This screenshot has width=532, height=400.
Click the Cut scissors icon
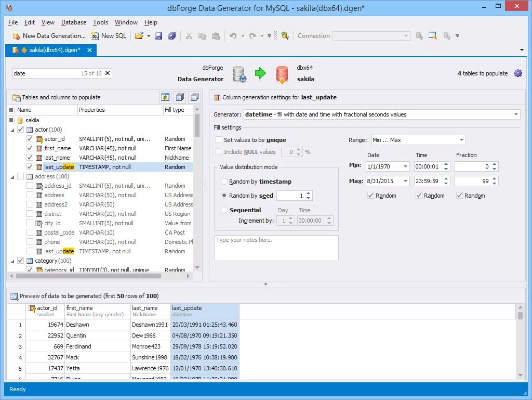(189, 36)
